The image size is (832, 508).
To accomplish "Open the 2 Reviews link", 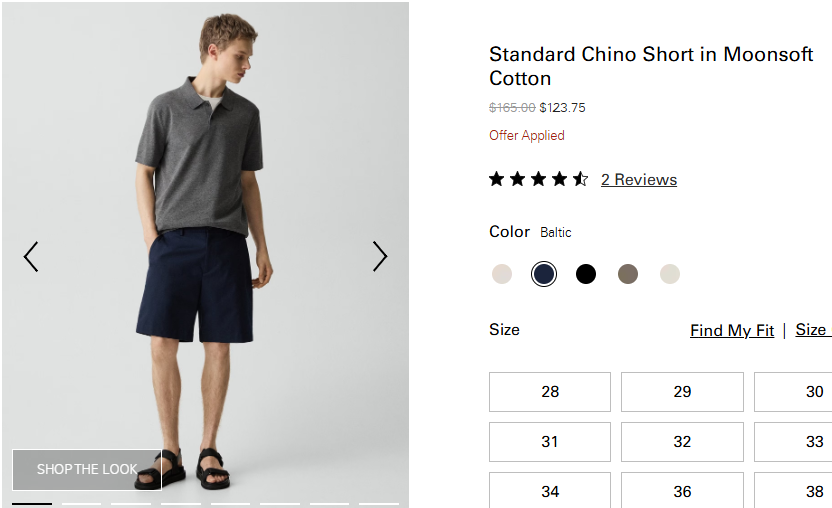I will pyautogui.click(x=639, y=180).
